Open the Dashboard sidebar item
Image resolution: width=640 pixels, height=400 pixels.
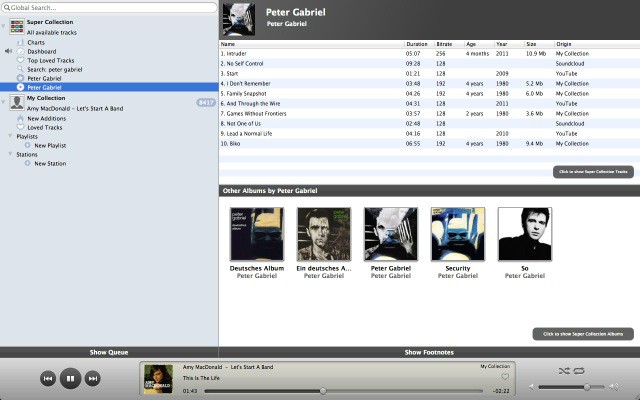pyautogui.click(x=42, y=51)
